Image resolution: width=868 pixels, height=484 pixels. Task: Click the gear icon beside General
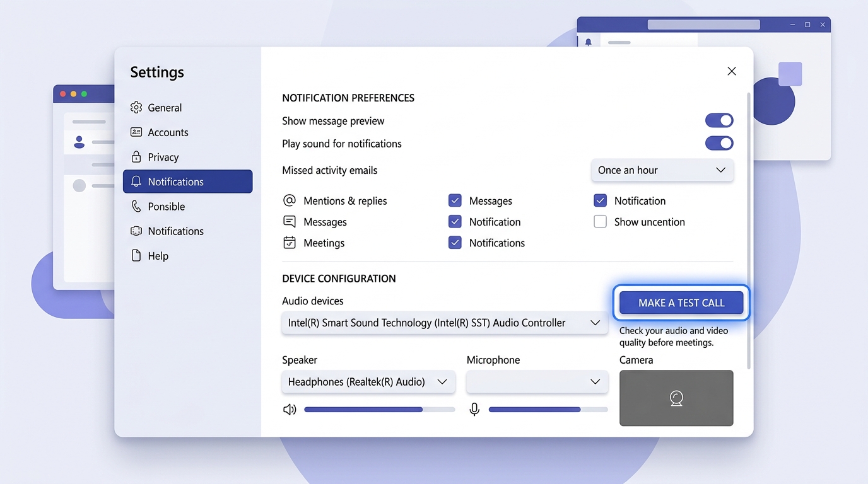click(136, 108)
